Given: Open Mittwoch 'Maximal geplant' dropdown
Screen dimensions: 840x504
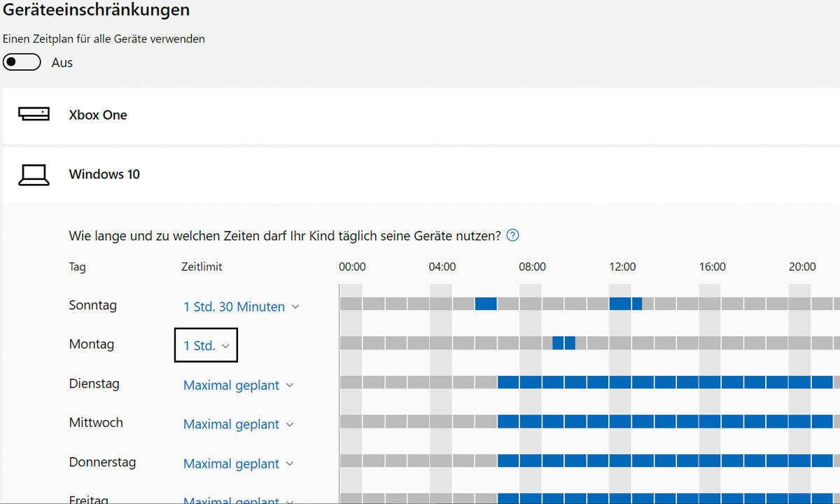Looking at the screenshot, I should tap(239, 424).
